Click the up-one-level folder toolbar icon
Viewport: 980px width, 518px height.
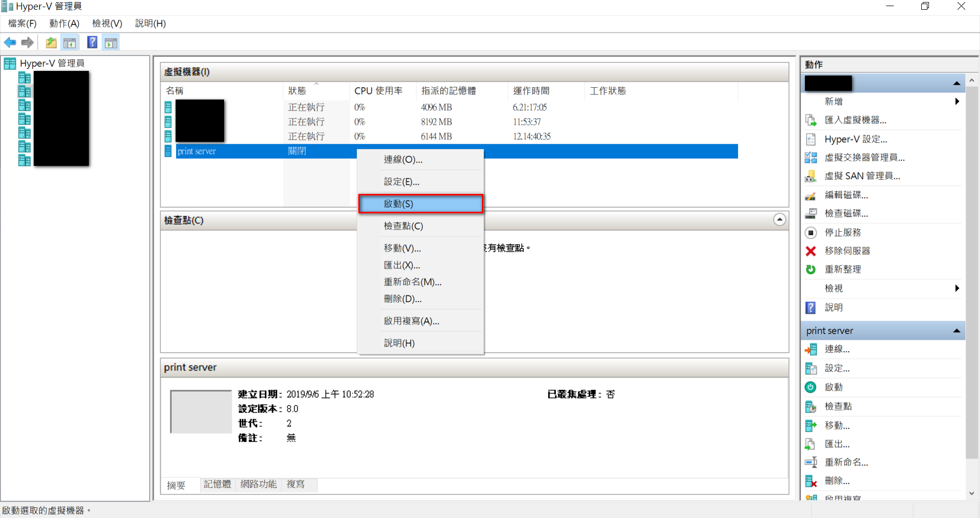click(51, 43)
